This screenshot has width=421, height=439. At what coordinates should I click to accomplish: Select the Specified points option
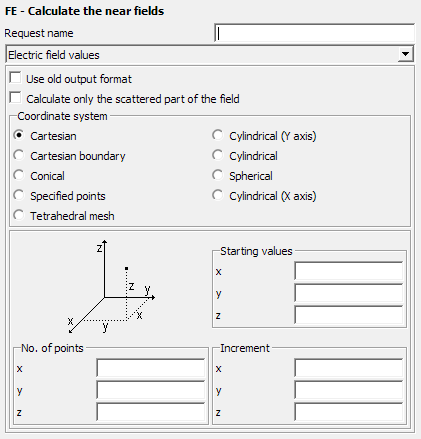pos(19,195)
